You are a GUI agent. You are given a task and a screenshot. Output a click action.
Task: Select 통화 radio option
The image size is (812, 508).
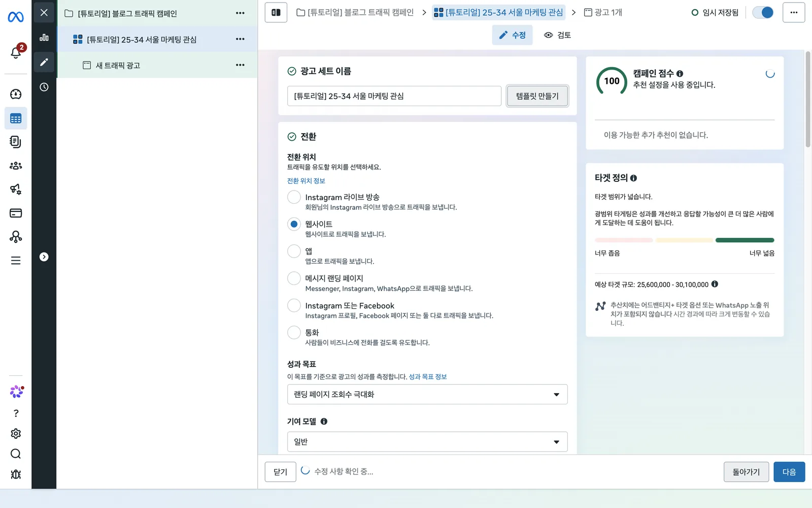[294, 332]
